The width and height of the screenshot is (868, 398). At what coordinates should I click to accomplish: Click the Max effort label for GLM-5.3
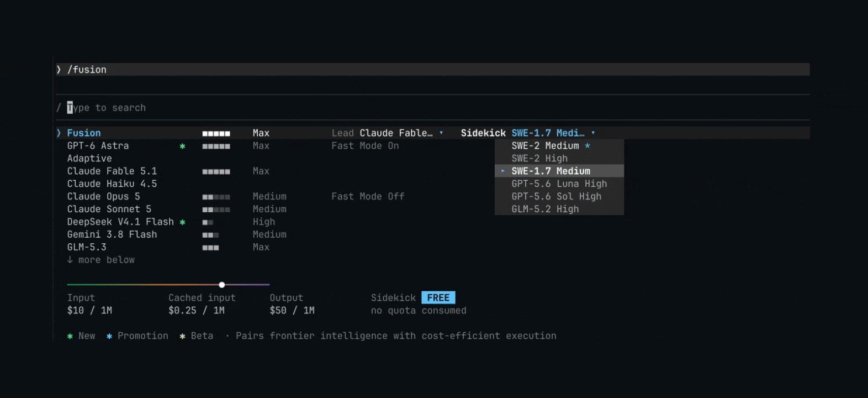tap(261, 248)
